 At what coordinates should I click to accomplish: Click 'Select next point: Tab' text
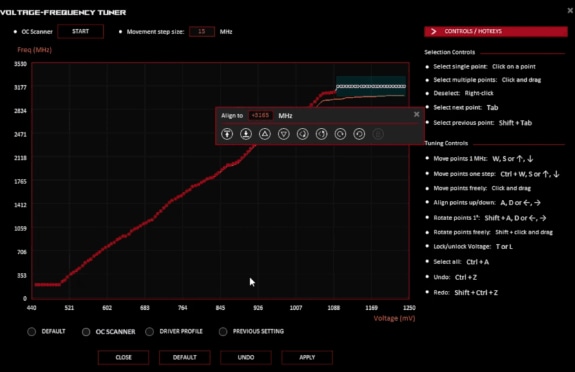pos(466,107)
